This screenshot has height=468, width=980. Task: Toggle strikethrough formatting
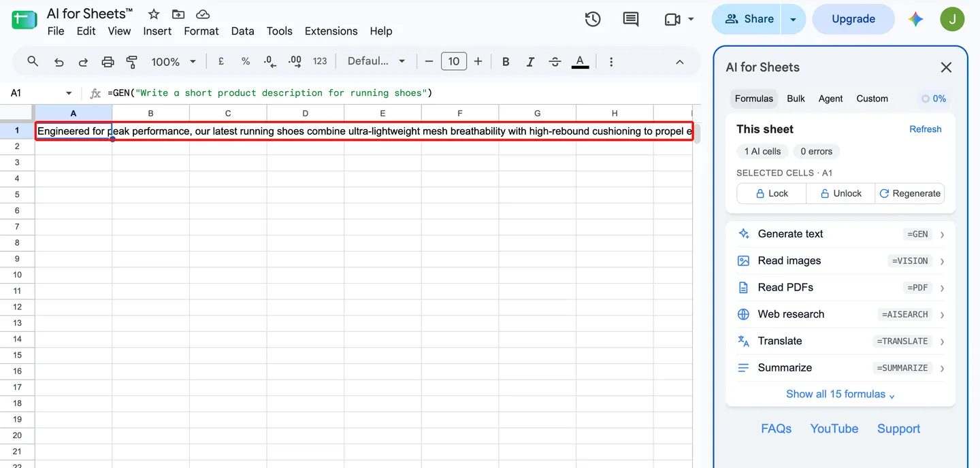[x=555, y=62]
